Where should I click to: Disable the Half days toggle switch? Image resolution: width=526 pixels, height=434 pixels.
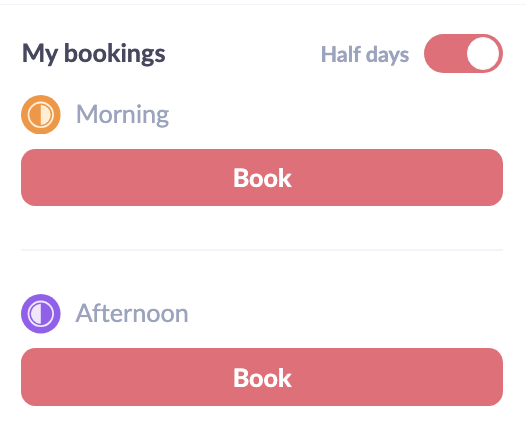pos(463,53)
